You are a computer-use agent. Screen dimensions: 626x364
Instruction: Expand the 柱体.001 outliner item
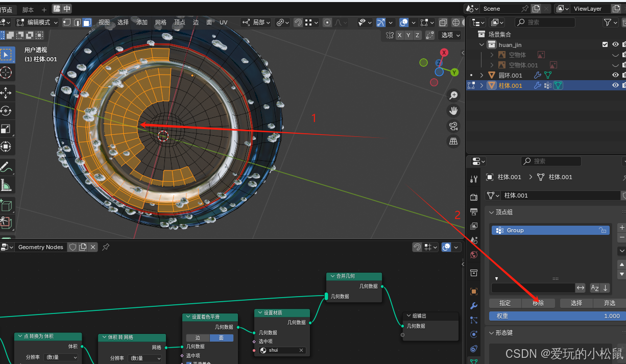point(481,85)
